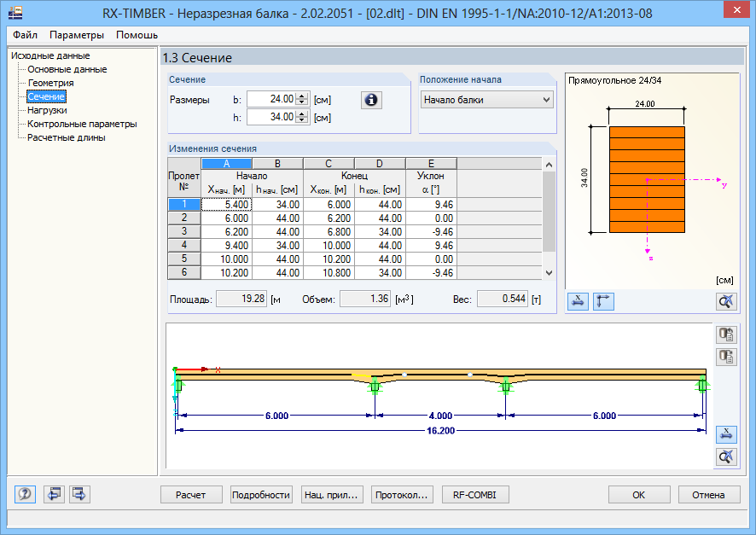Select row header 4 in the table
This screenshot has height=535, width=756.
point(184,245)
